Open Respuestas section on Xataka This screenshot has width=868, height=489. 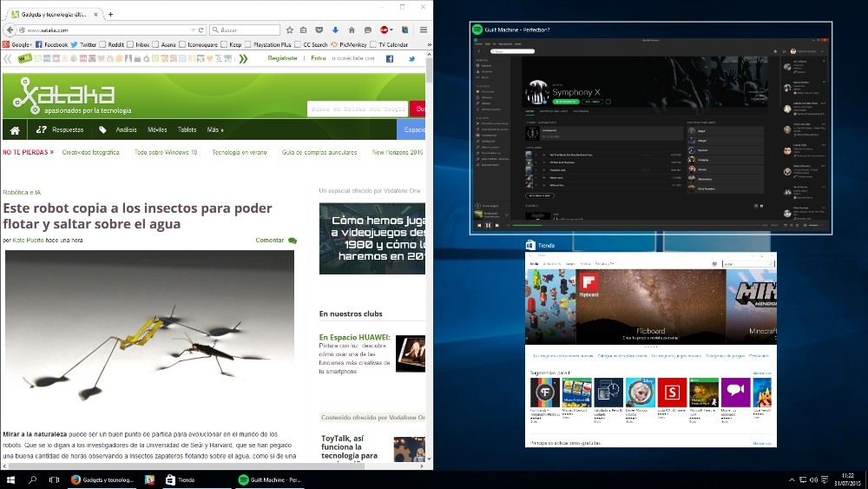tap(59, 129)
